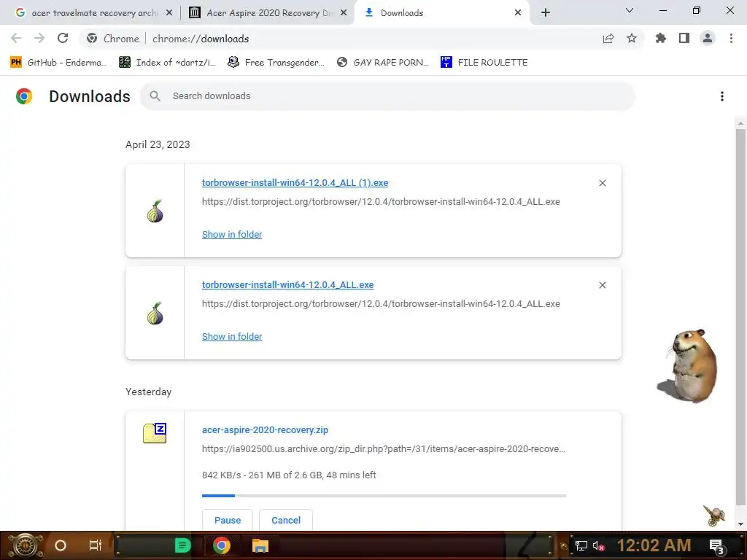Click the small flying insect mascot
This screenshot has width=747, height=560.
[714, 516]
